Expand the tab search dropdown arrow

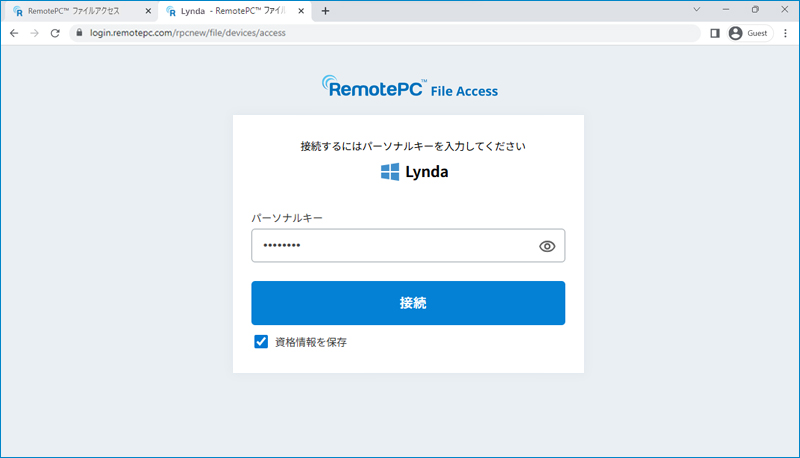point(696,10)
